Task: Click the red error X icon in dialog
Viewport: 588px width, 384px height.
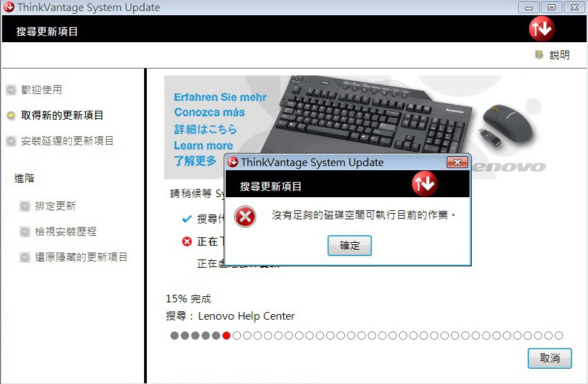Action: (x=245, y=217)
